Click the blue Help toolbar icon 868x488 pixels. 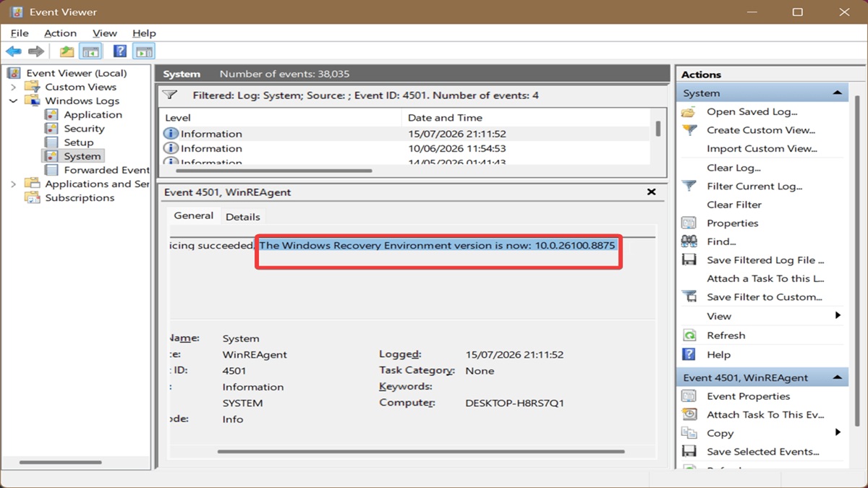(x=120, y=51)
